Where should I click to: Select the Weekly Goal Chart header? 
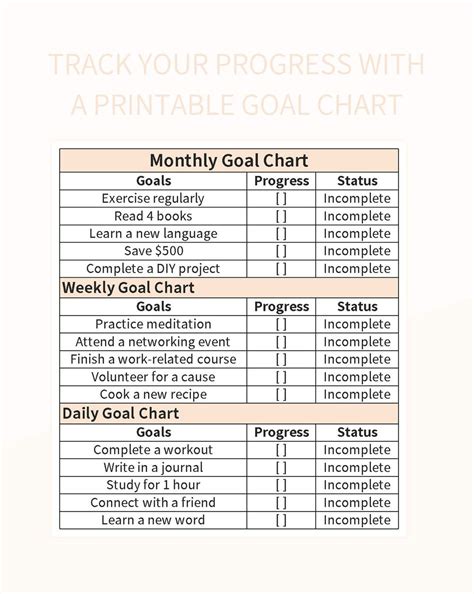point(229,288)
